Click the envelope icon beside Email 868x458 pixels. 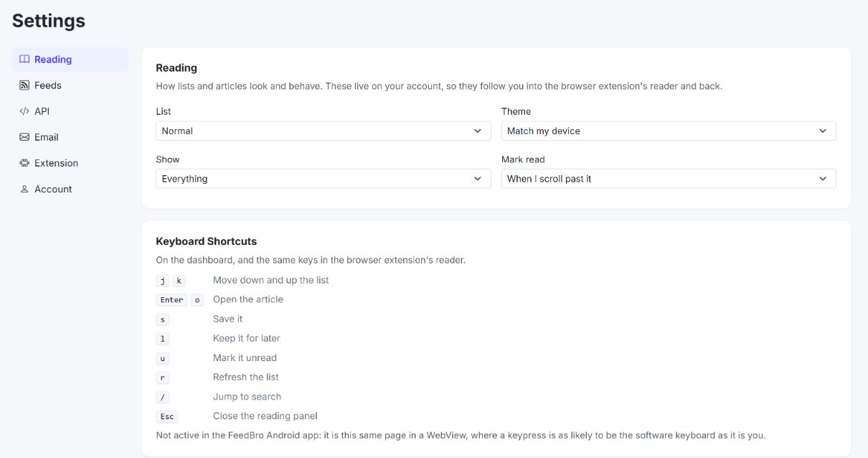coord(24,137)
